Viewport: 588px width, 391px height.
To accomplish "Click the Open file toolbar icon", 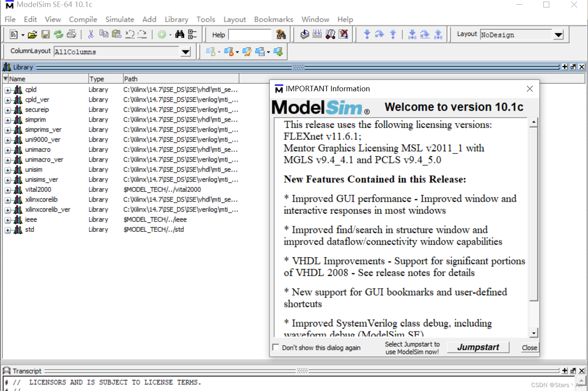I will point(33,34).
